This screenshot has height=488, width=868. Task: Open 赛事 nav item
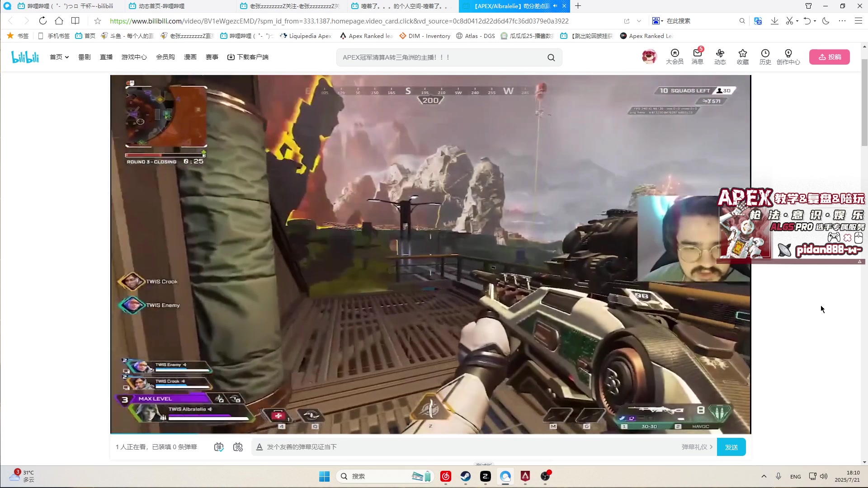click(212, 57)
